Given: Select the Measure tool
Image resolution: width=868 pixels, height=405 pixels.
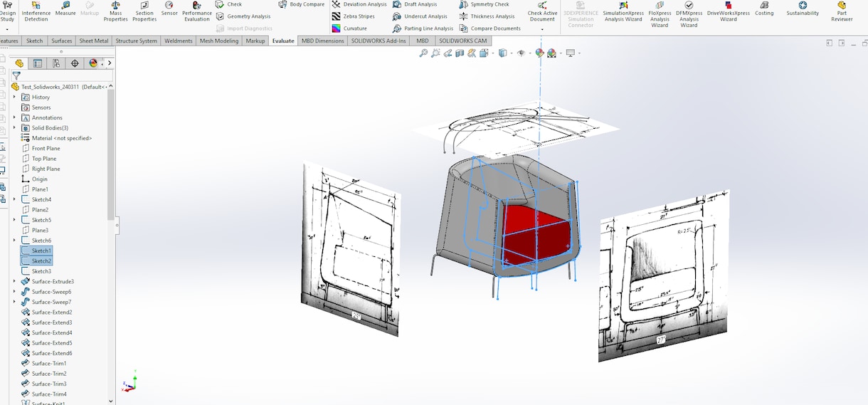Looking at the screenshot, I should click(x=65, y=9).
